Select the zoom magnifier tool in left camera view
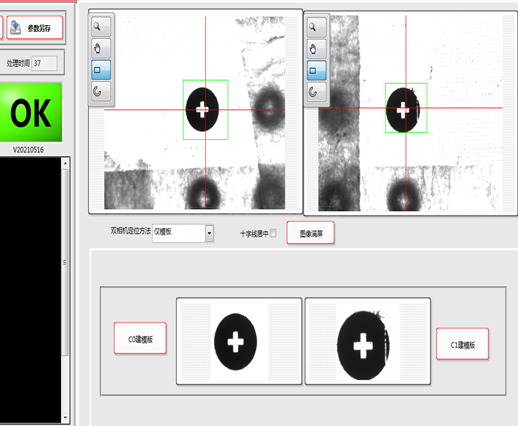Image resolution: width=518 pixels, height=426 pixels. (x=101, y=27)
